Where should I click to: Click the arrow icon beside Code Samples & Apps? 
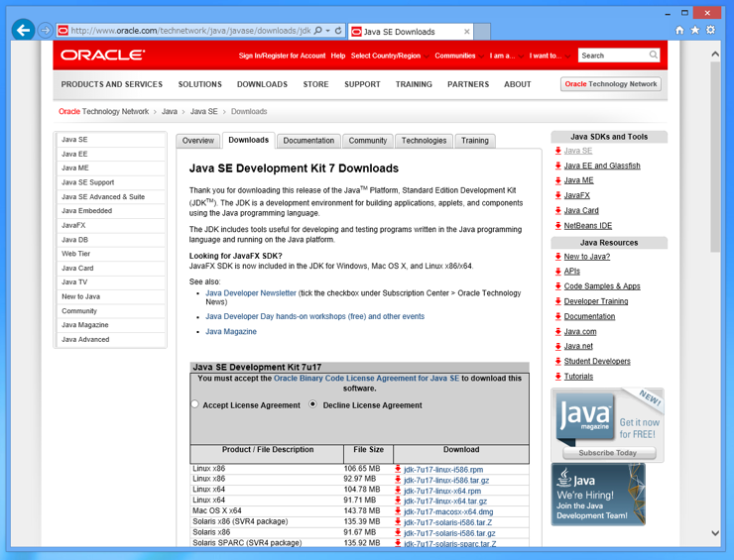558,286
